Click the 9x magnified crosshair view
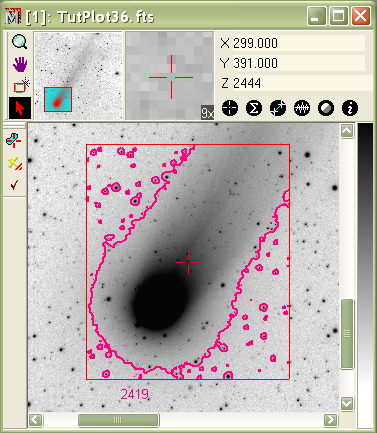 tap(170, 76)
